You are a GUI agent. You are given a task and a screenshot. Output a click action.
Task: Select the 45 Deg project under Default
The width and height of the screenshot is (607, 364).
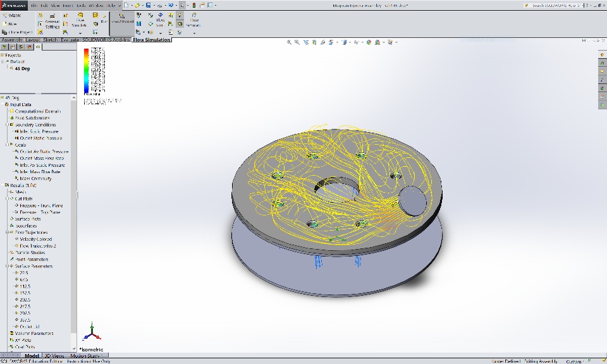(x=22, y=68)
